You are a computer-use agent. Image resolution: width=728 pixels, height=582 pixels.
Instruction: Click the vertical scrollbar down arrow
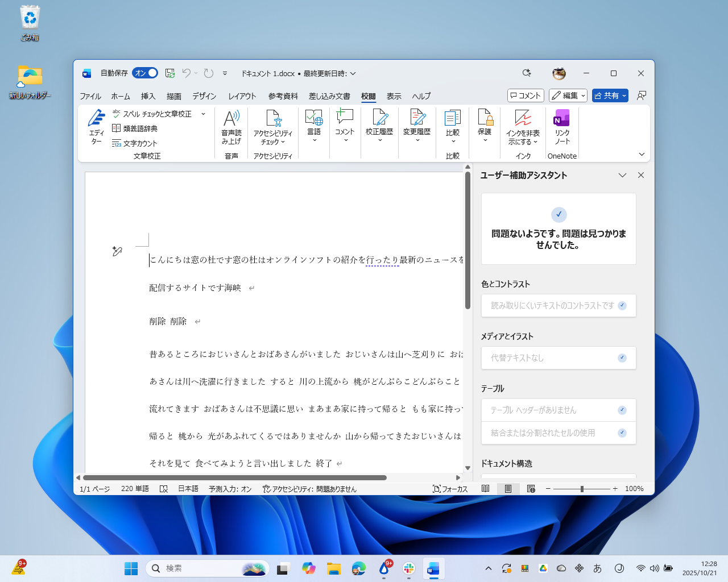pos(467,469)
